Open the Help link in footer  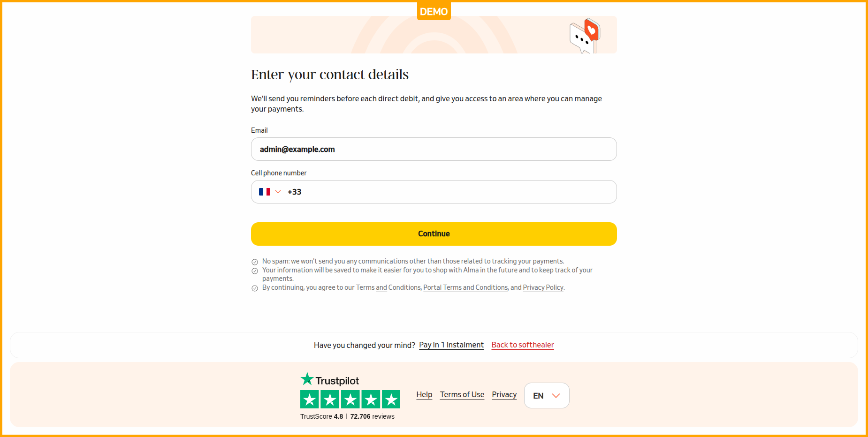tap(424, 395)
